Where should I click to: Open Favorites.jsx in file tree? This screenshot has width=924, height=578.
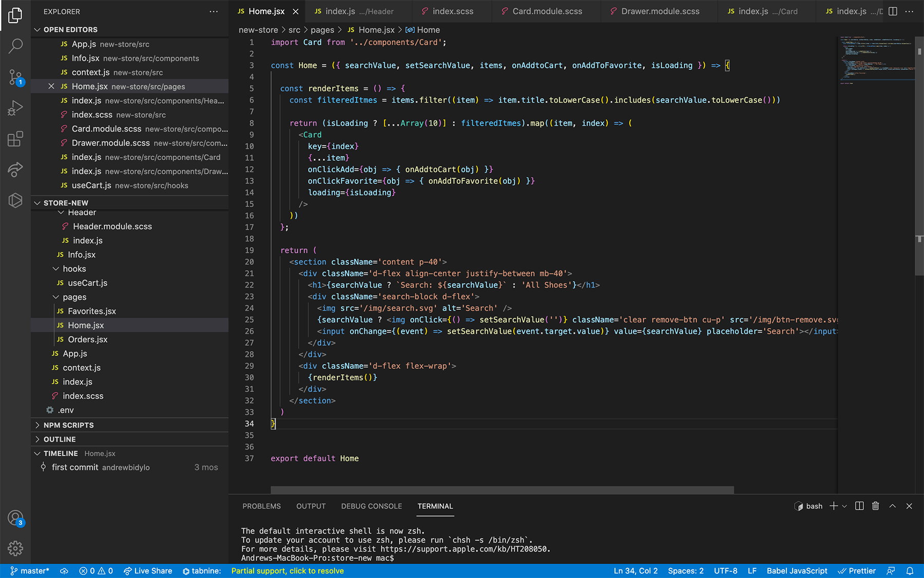[129, 311]
